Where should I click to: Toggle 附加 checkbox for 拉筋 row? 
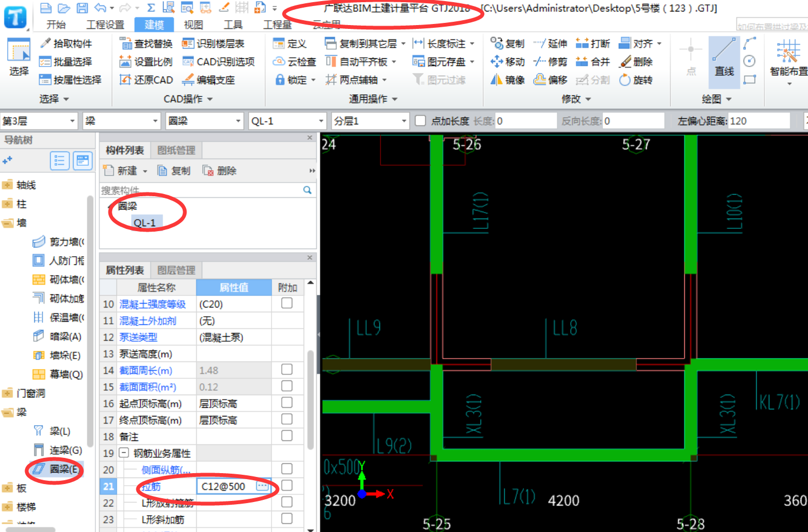[287, 486]
